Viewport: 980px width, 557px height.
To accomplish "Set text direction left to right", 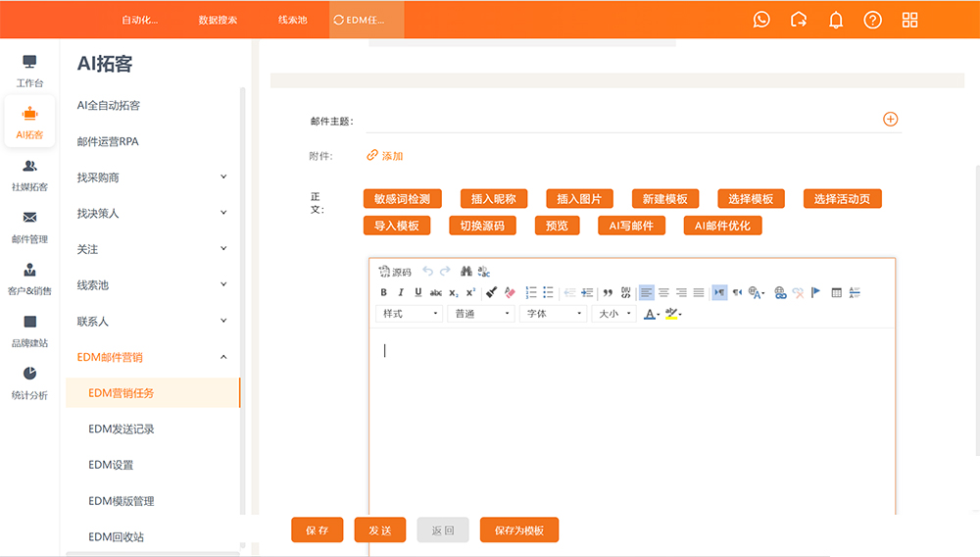I will point(719,292).
